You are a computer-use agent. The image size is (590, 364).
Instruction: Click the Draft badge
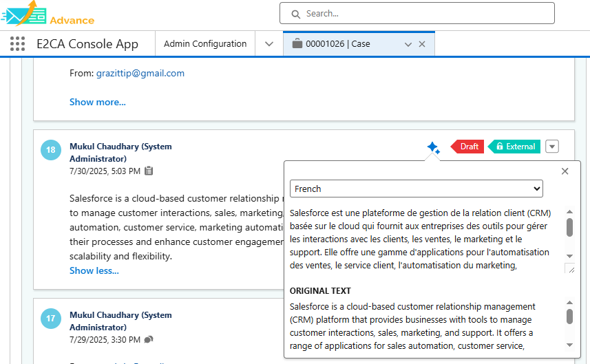click(x=467, y=147)
